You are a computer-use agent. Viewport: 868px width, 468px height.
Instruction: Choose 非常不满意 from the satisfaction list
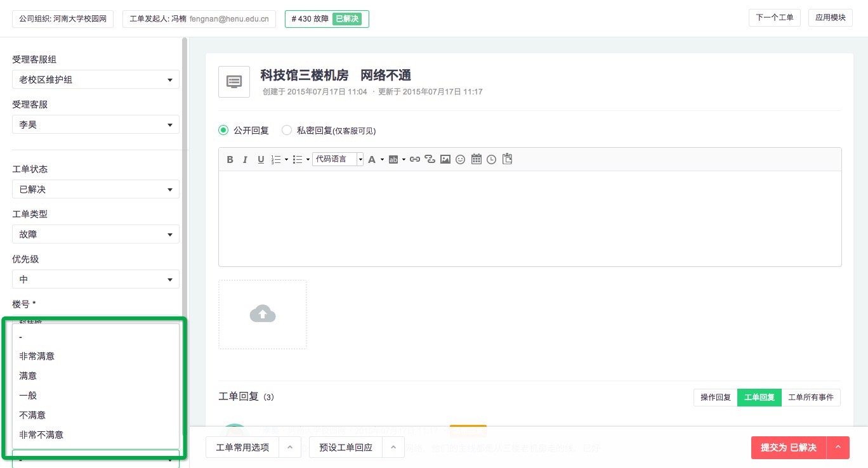click(x=96, y=434)
